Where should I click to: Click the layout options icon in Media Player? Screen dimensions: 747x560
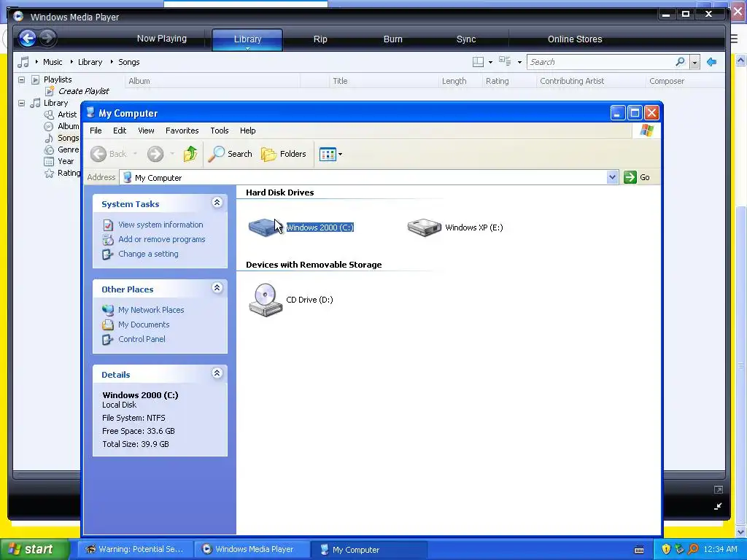pos(479,62)
